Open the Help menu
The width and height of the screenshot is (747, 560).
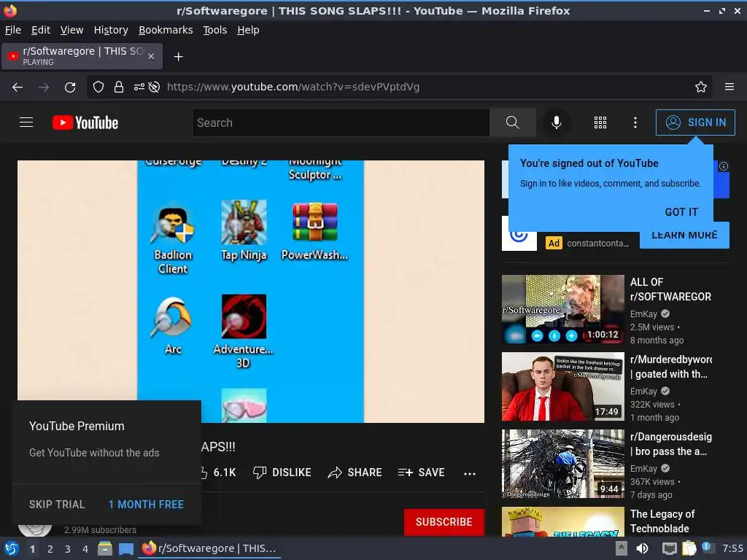click(248, 30)
